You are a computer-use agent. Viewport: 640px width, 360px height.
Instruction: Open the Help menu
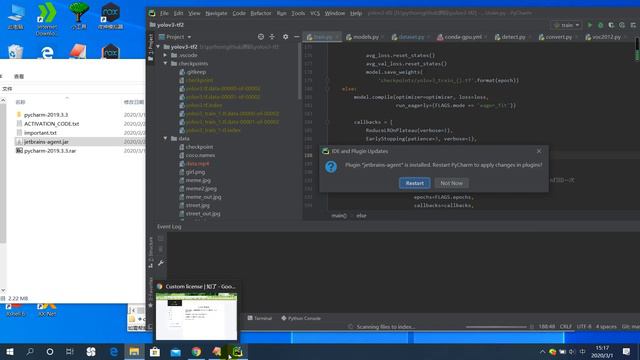pos(356,13)
